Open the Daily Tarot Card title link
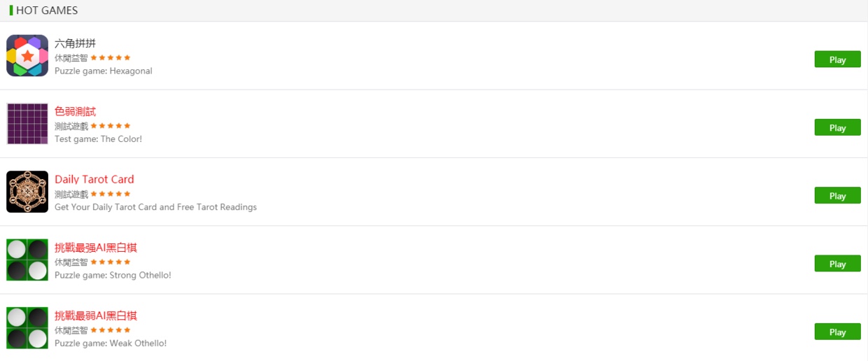The image size is (868, 361). (94, 179)
